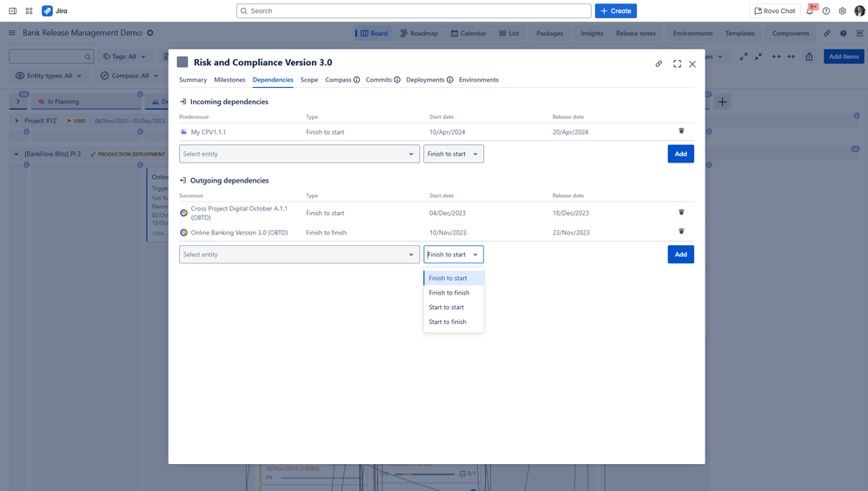Open Release notes view

click(x=635, y=33)
